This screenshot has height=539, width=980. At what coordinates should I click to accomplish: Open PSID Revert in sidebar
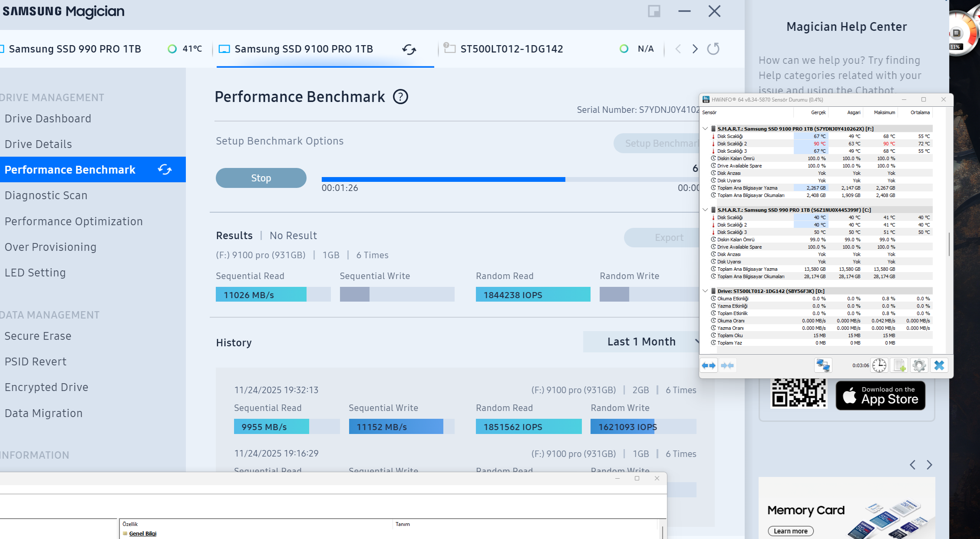click(x=36, y=362)
